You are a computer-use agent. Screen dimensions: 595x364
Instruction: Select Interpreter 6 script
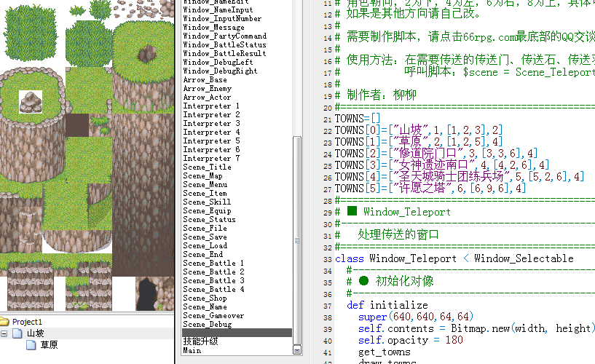211,149
